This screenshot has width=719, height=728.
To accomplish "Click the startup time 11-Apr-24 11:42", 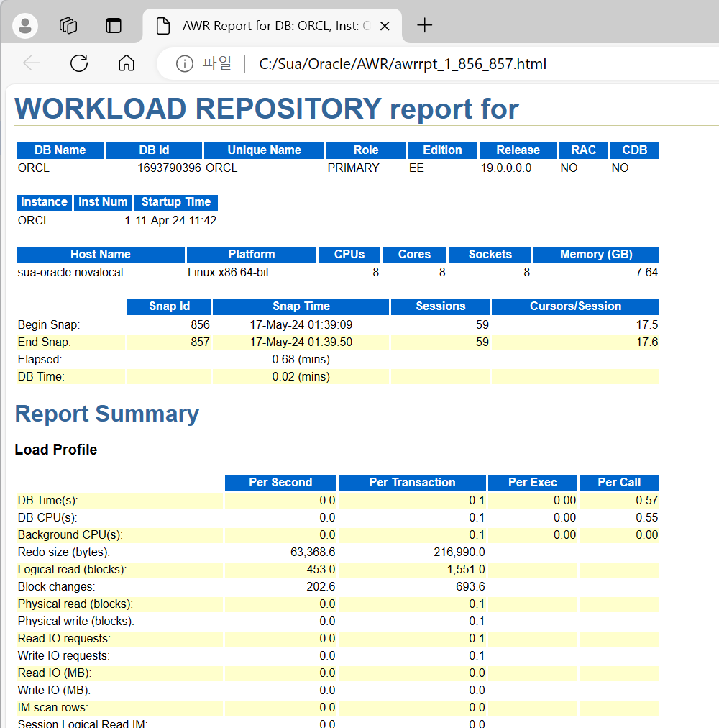I will pyautogui.click(x=176, y=221).
